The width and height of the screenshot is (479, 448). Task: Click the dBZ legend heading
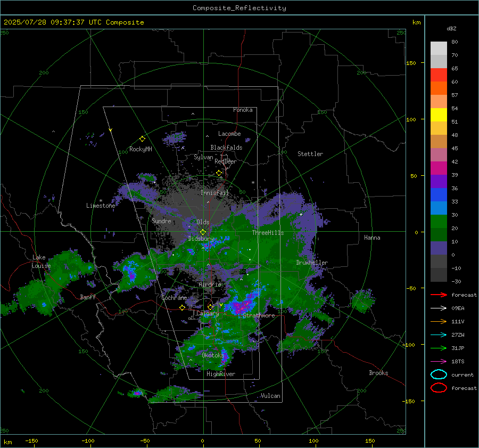point(451,28)
